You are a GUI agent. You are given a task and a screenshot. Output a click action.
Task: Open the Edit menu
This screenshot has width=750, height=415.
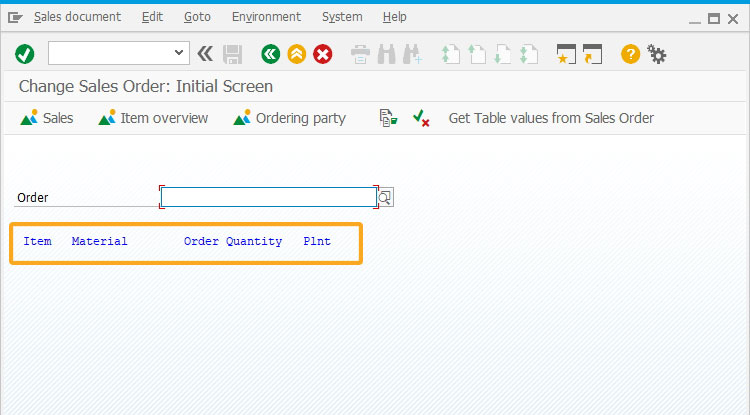tap(153, 17)
